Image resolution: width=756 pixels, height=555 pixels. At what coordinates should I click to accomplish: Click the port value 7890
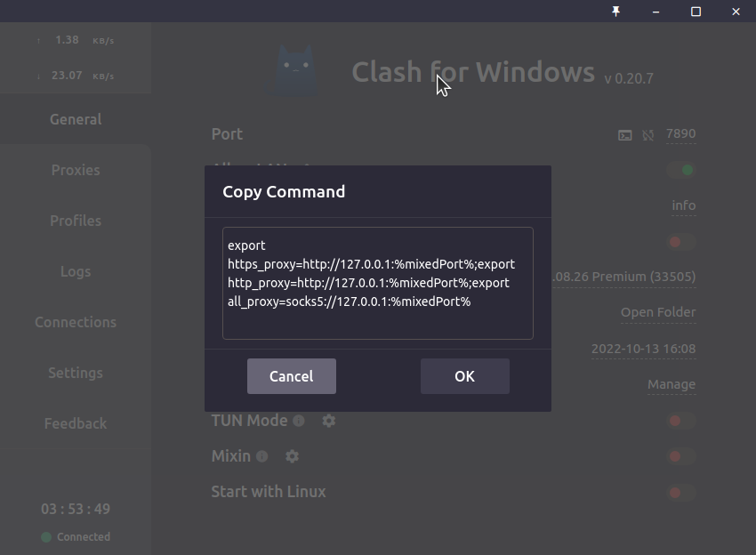pyautogui.click(x=680, y=133)
